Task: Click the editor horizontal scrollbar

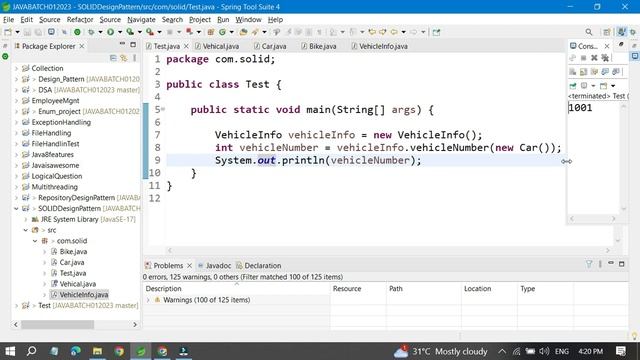Action: tap(389, 250)
